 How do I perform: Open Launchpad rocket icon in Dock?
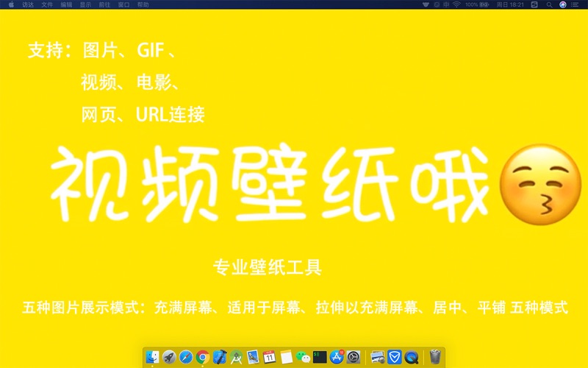click(x=169, y=357)
